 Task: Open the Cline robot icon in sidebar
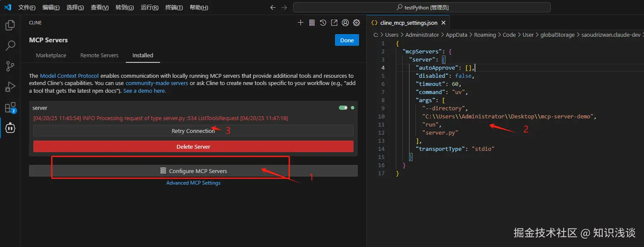pyautogui.click(x=10, y=127)
